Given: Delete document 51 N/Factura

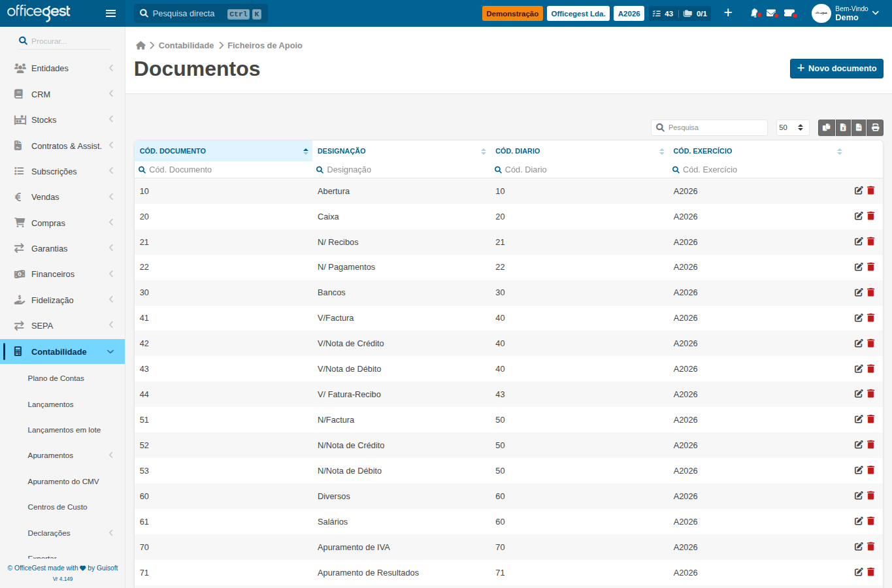Looking at the screenshot, I should pyautogui.click(x=870, y=419).
